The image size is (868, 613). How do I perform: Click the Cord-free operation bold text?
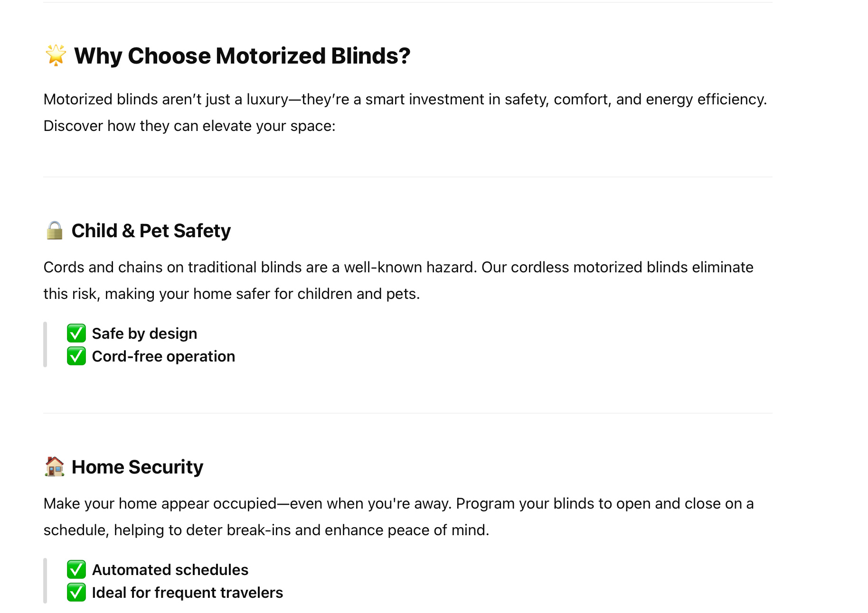[163, 356]
